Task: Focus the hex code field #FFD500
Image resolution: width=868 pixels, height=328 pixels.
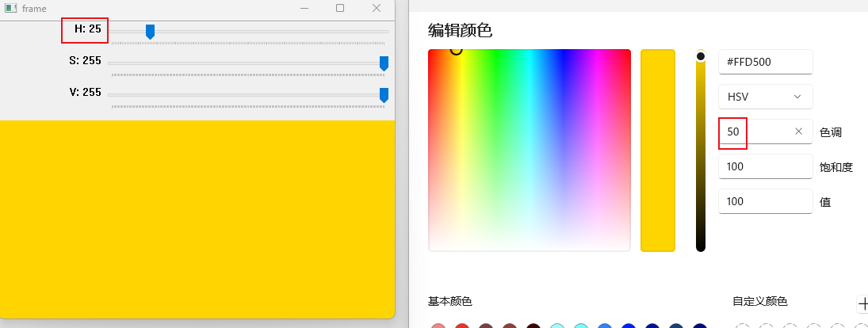Action: (766, 62)
